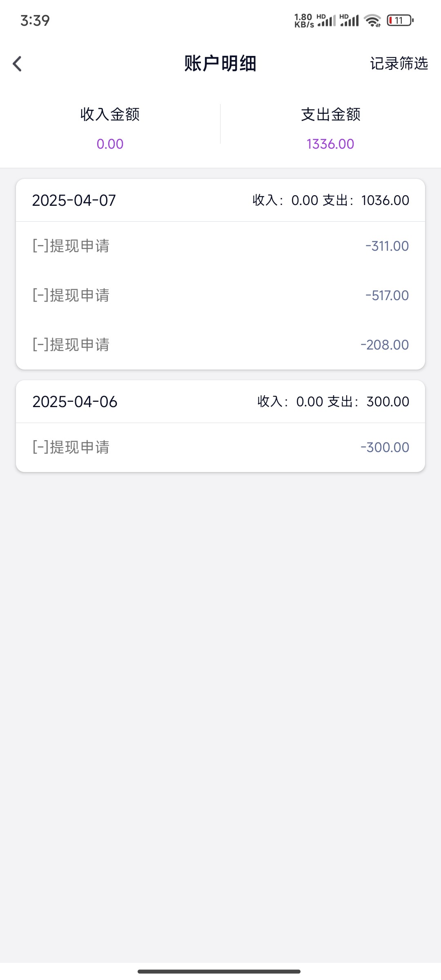Tap the first HD signal strength icon
The height and width of the screenshot is (980, 441).
point(326,20)
